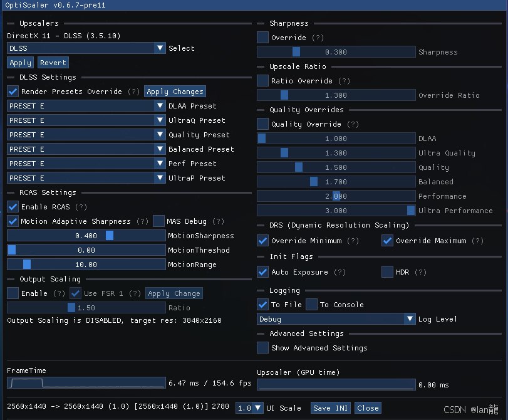Click the MotionSharpness slider
This screenshot has height=420, width=508.
[x=86, y=236]
